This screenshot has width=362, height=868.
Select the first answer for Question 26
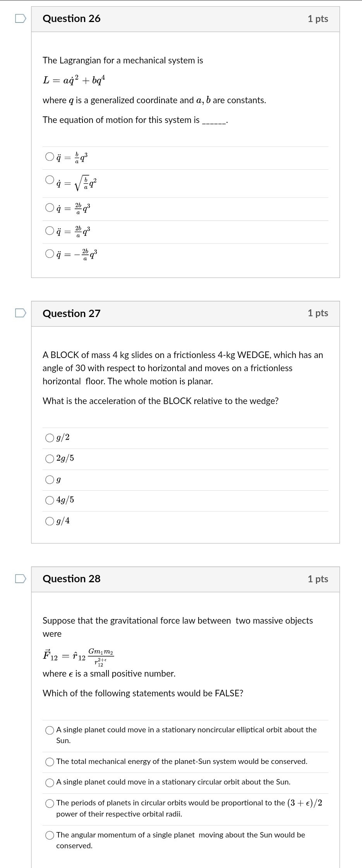click(49, 157)
